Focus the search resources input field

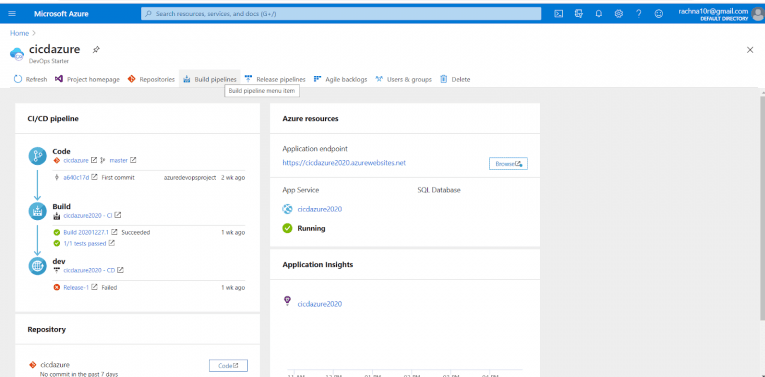pos(341,14)
